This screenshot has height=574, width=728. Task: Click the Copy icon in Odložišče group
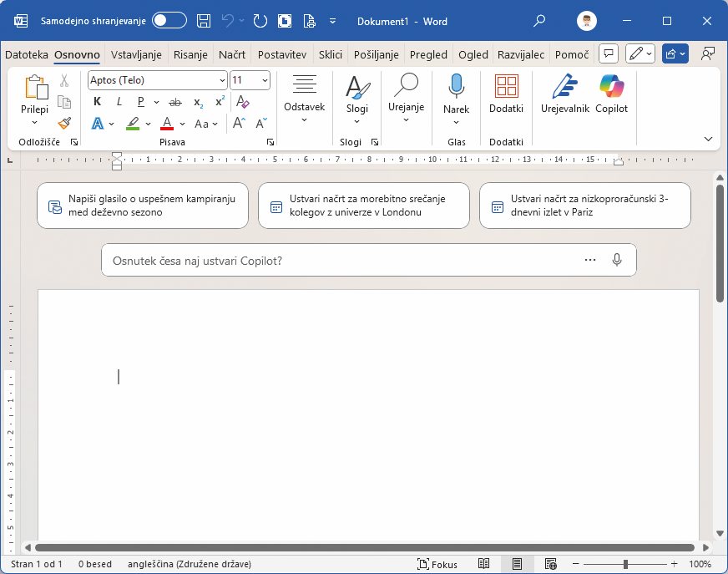(64, 102)
